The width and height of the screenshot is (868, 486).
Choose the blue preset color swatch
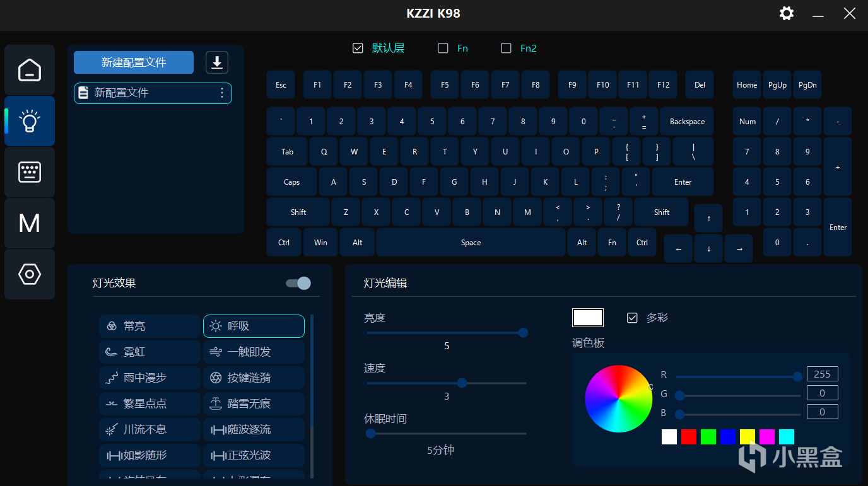pos(728,437)
